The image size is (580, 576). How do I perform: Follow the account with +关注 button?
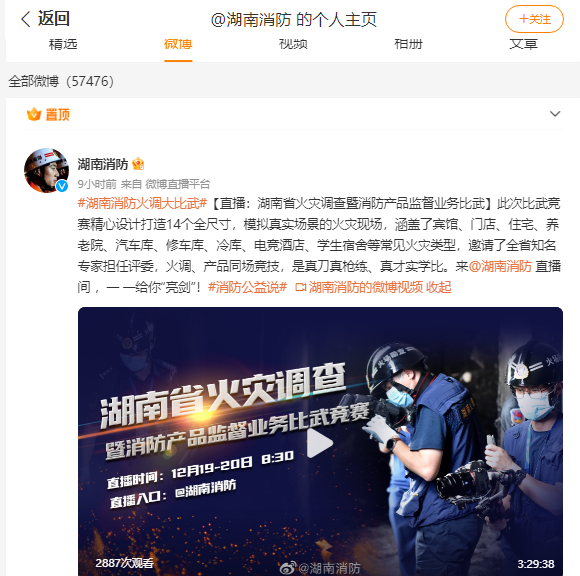coord(534,19)
